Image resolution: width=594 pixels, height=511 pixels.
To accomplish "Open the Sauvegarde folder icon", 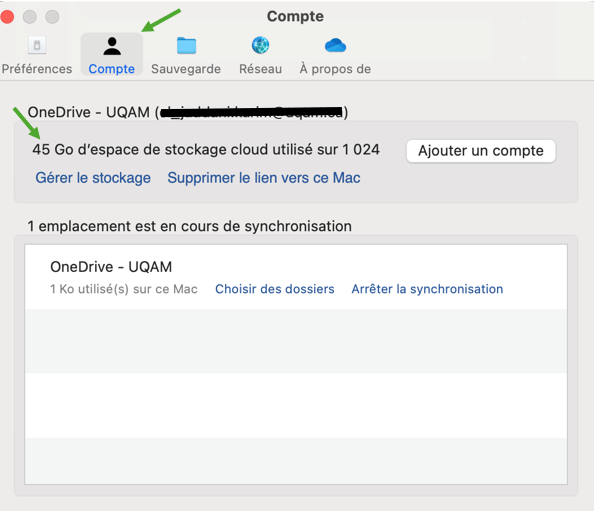I will (x=186, y=46).
